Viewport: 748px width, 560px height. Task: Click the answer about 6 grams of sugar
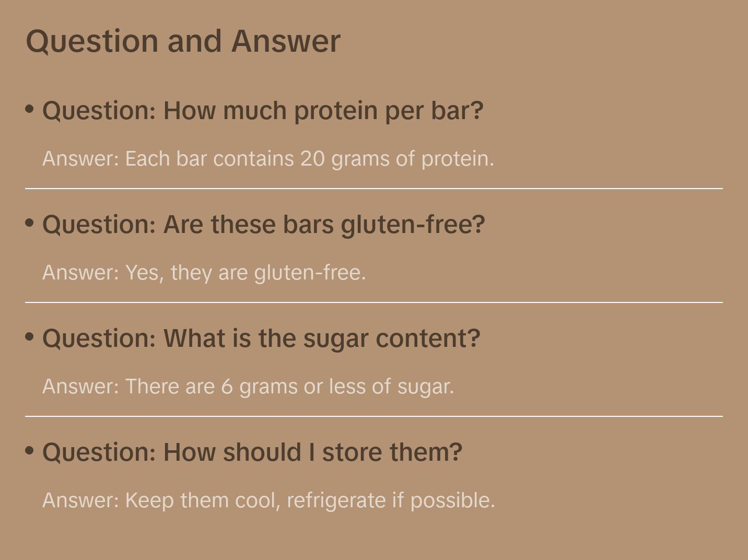tap(248, 387)
